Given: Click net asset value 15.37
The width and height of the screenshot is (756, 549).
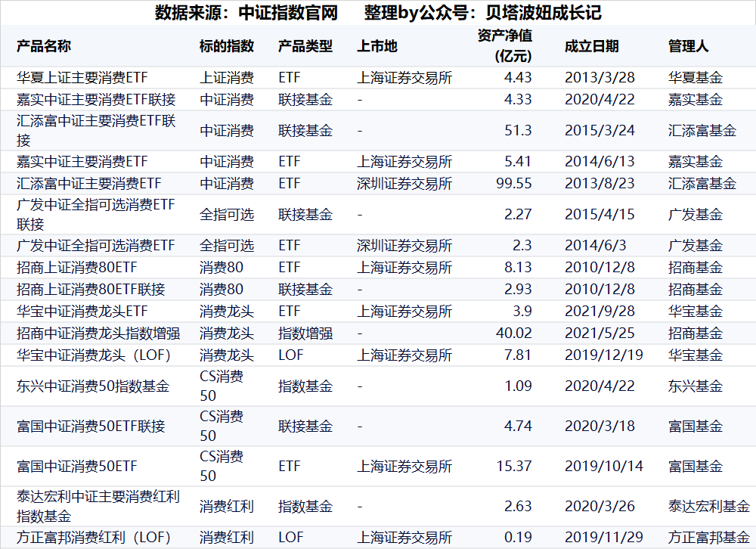Looking at the screenshot, I should (x=514, y=466).
